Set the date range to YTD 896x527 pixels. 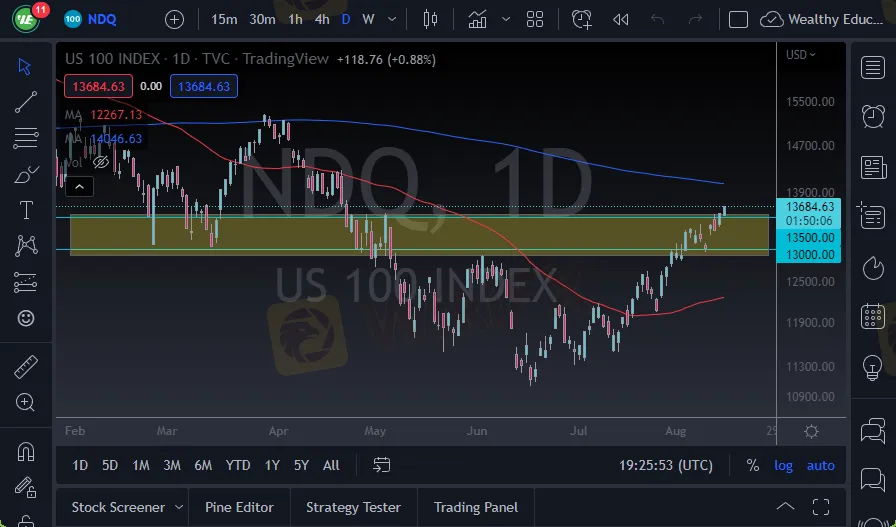238,465
